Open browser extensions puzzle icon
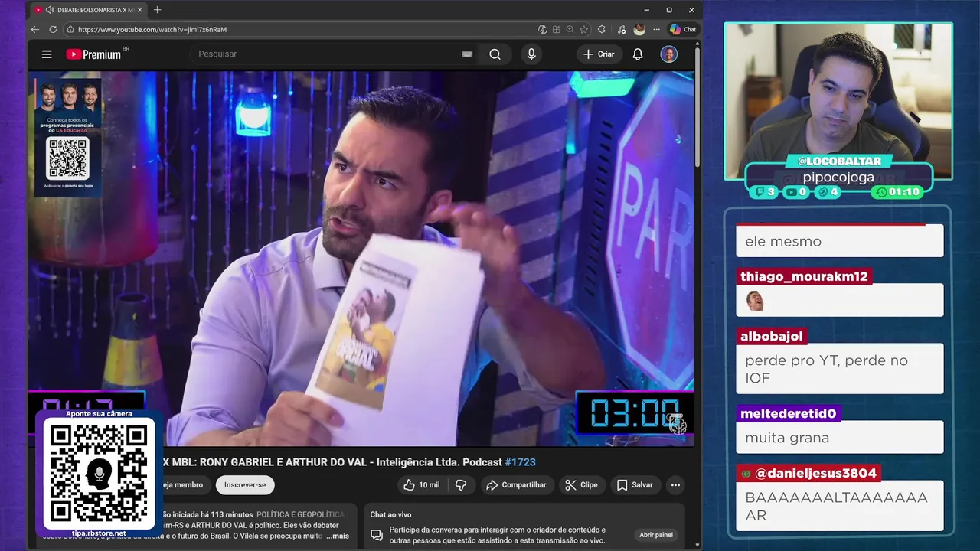 (x=602, y=29)
